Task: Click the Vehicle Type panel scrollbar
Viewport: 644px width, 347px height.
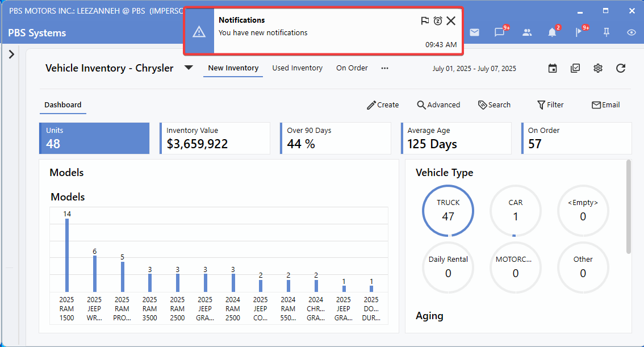Action: (x=628, y=207)
